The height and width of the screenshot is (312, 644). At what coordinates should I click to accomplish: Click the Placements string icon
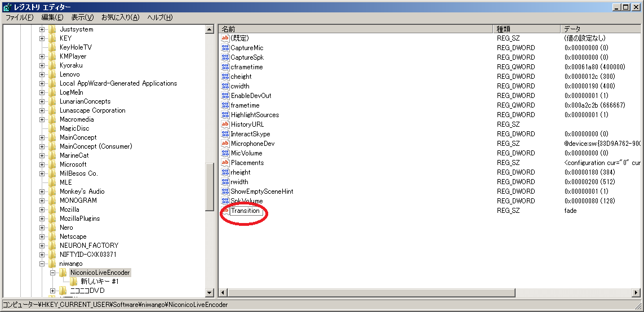[x=225, y=163]
